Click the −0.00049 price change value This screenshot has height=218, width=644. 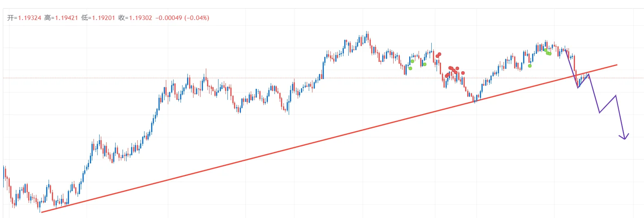tap(169, 18)
